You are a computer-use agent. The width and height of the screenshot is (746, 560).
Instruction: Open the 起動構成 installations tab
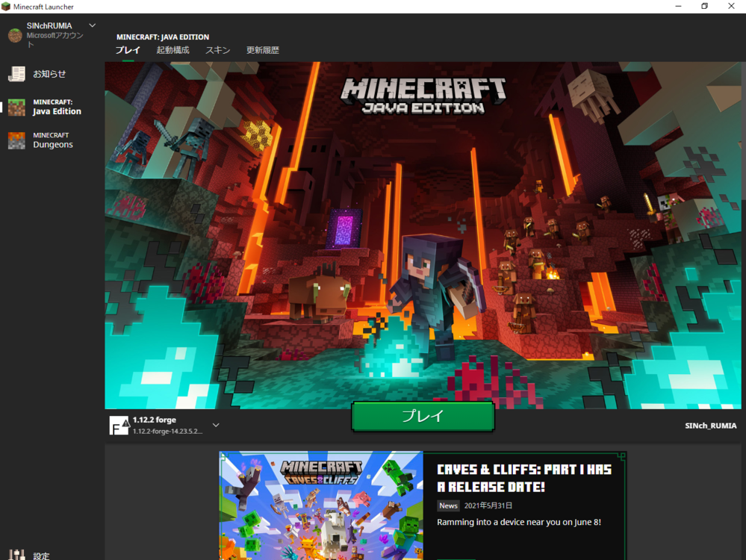pyautogui.click(x=172, y=50)
